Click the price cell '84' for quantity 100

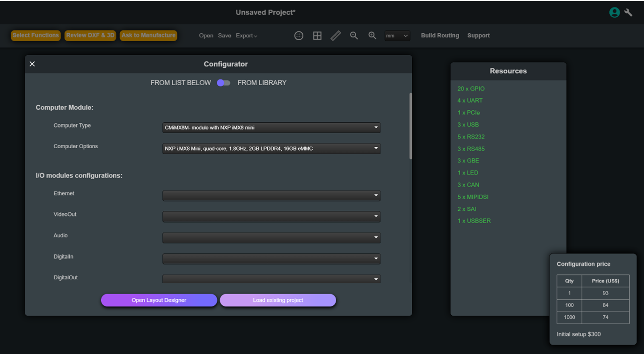pos(606,305)
